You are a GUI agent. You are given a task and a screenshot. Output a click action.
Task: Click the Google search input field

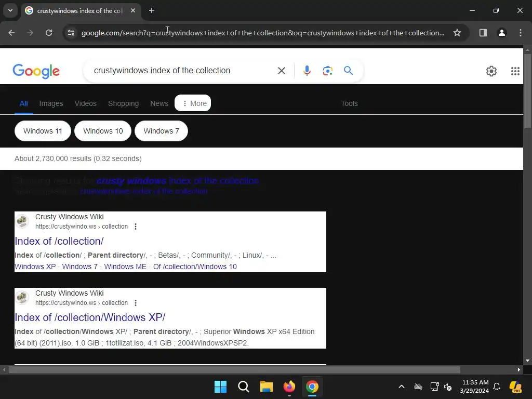point(183,71)
